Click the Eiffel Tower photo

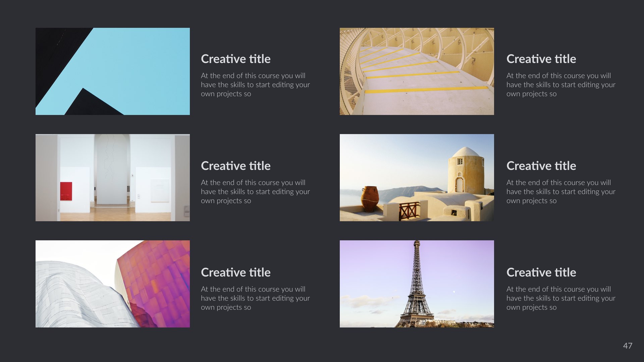pyautogui.click(x=417, y=284)
